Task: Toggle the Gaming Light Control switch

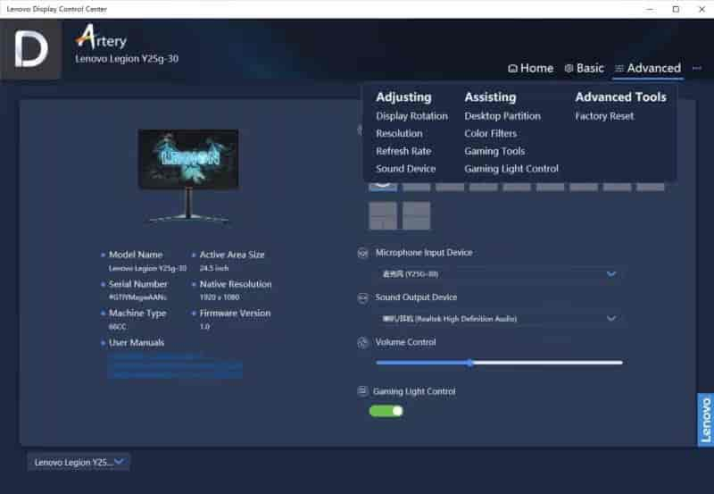Action: pyautogui.click(x=386, y=411)
